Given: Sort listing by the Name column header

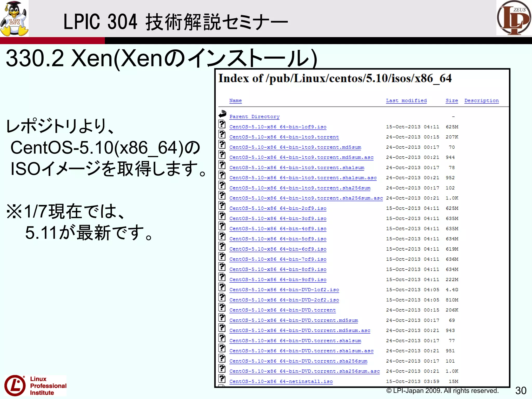Looking at the screenshot, I should coord(235,101).
